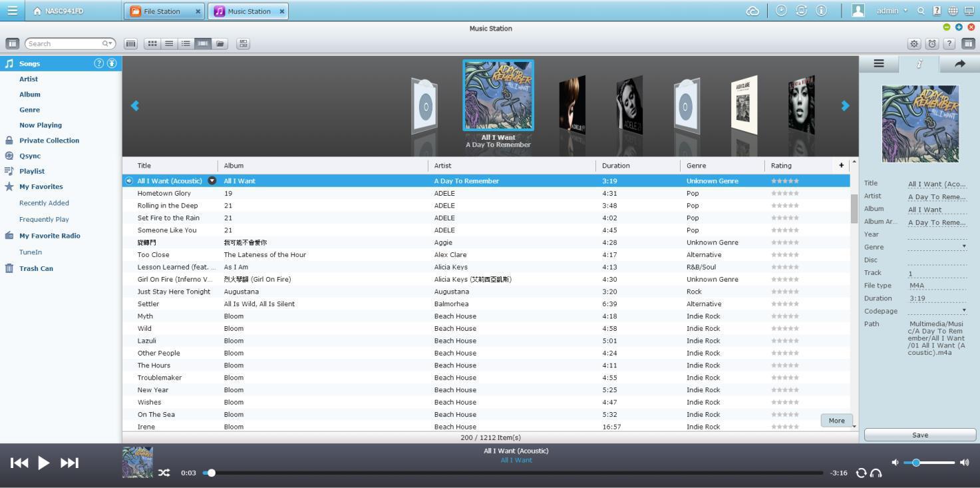Open the Genre dropdown in info panel
The height and width of the screenshot is (488, 980).
tap(964, 246)
